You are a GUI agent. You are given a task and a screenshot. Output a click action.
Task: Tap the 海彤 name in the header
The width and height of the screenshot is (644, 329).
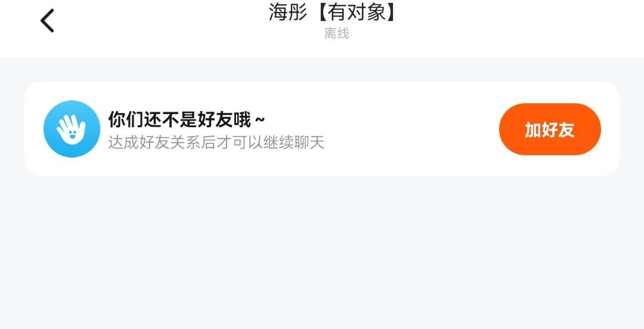click(289, 12)
